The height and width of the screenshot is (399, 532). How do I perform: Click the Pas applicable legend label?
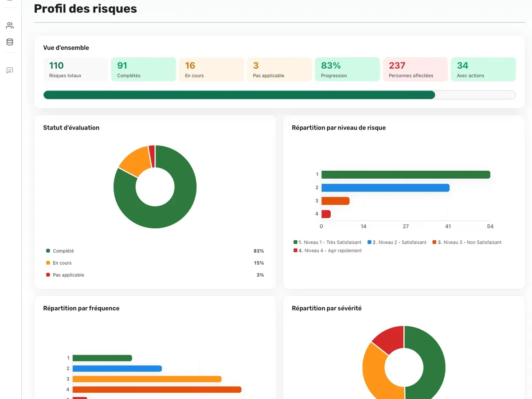point(68,275)
